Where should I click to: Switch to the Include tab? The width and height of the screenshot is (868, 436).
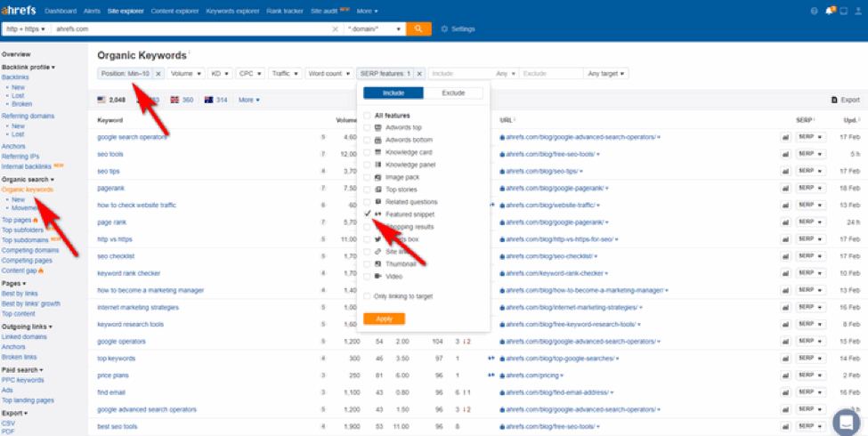tap(393, 93)
